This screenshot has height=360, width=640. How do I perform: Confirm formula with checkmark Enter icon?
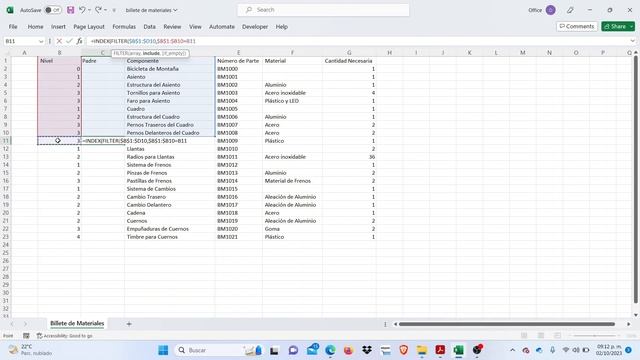click(69, 41)
